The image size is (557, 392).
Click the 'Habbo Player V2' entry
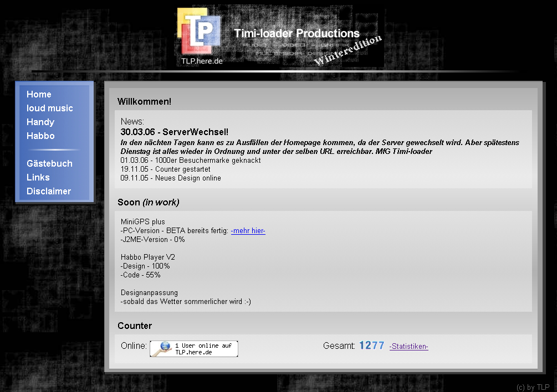(x=148, y=257)
